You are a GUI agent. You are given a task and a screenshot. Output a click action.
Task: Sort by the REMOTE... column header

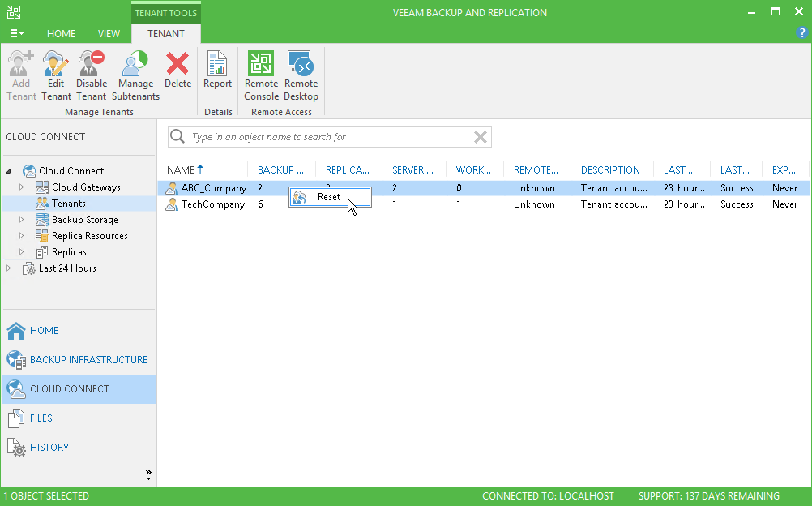(536, 170)
